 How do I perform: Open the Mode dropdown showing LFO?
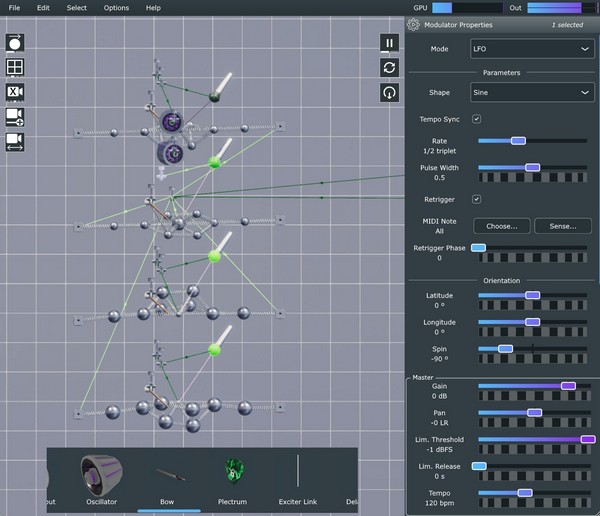[x=533, y=48]
